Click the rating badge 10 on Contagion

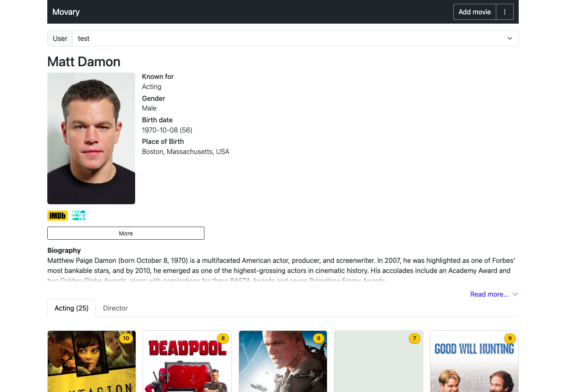coord(126,338)
